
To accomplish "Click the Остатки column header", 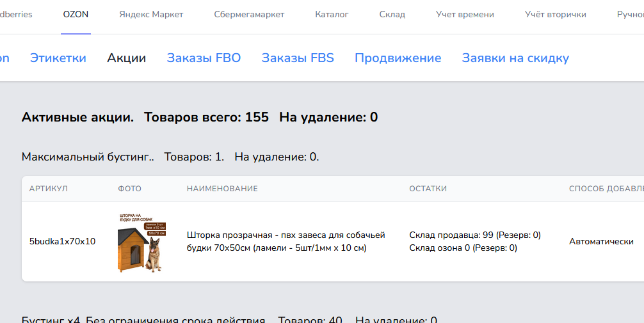I will pyautogui.click(x=428, y=189).
